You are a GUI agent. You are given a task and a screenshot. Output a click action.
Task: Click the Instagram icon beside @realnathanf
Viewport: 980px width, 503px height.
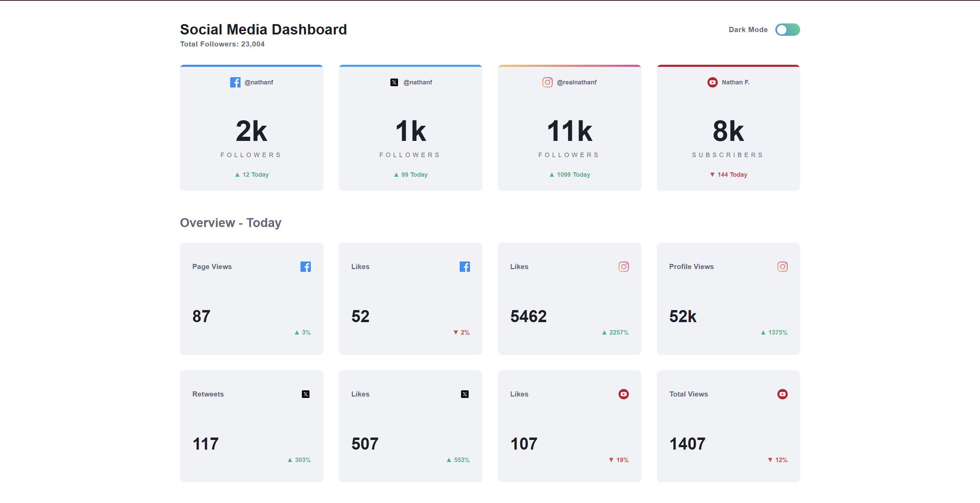coord(547,82)
